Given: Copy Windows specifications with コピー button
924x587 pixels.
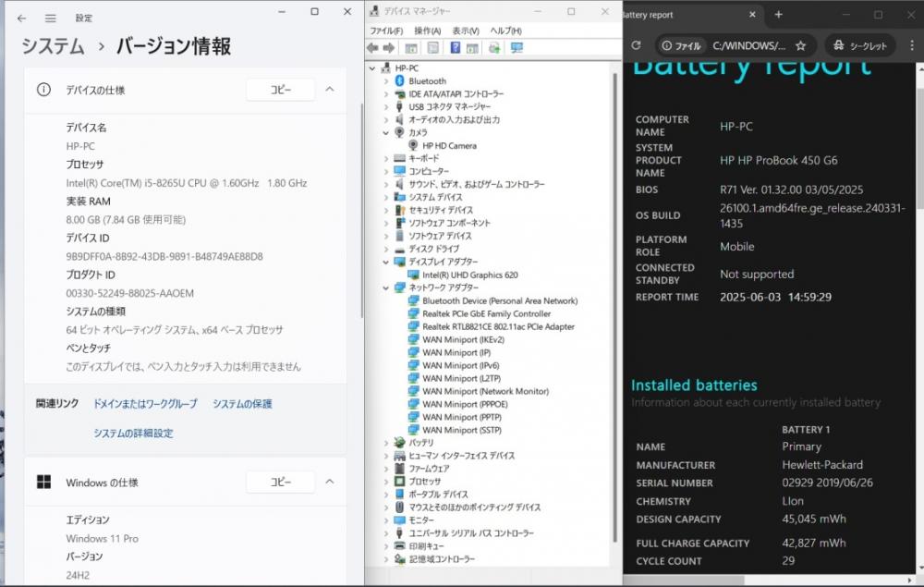Looking at the screenshot, I should (281, 483).
